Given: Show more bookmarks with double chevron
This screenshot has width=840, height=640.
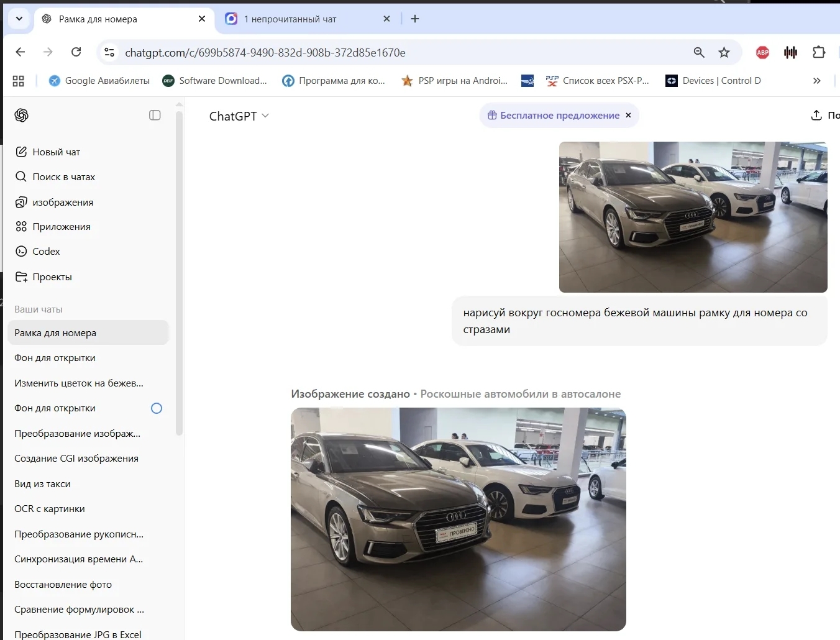Looking at the screenshot, I should [816, 81].
